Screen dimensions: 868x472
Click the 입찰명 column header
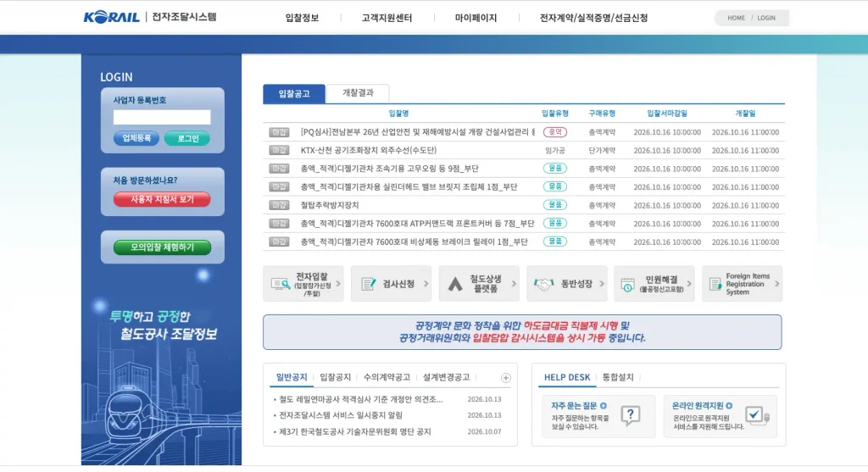[x=398, y=114]
